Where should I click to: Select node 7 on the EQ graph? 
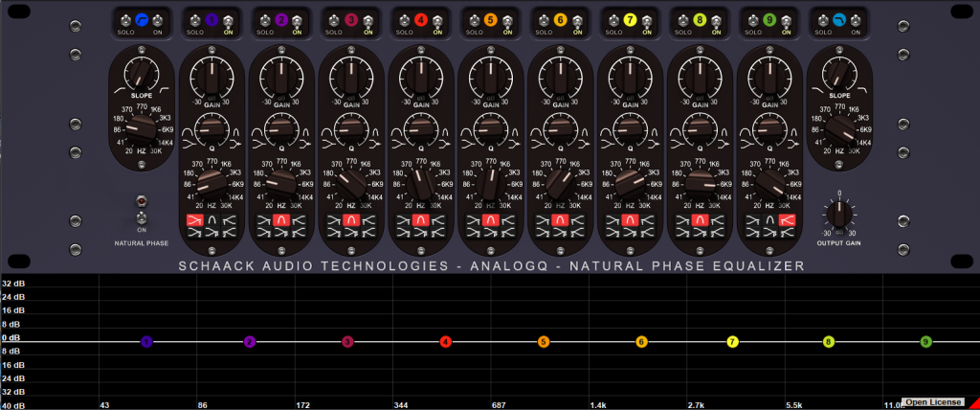click(732, 342)
